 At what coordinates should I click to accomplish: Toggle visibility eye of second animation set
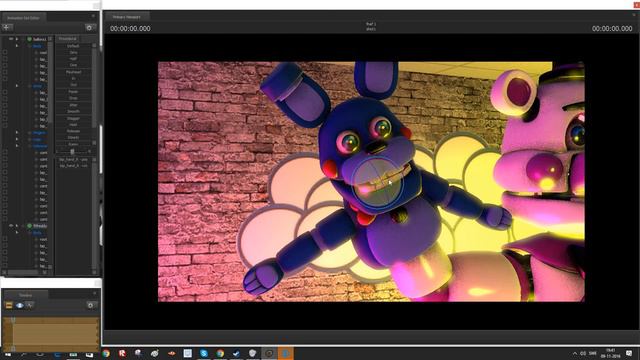(x=11, y=226)
